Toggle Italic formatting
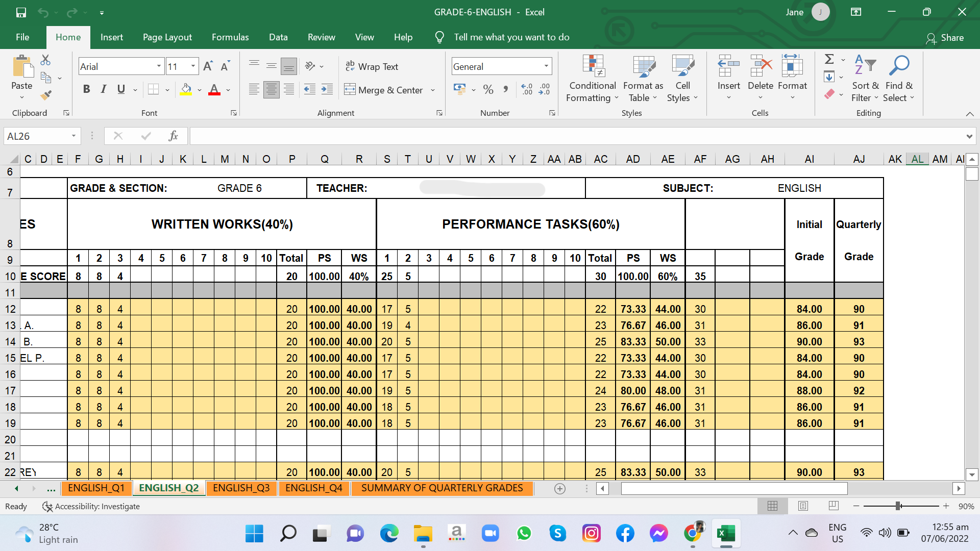 pos(104,90)
